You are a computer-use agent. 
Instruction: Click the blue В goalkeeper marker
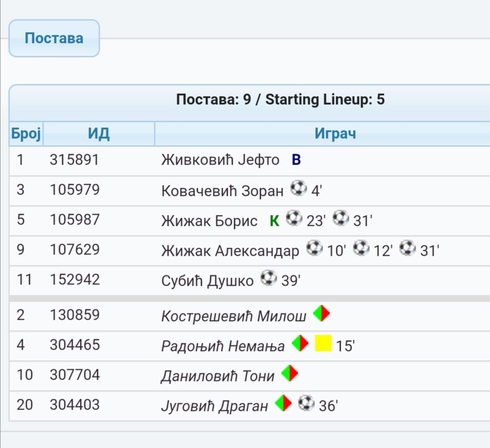pyautogui.click(x=296, y=160)
